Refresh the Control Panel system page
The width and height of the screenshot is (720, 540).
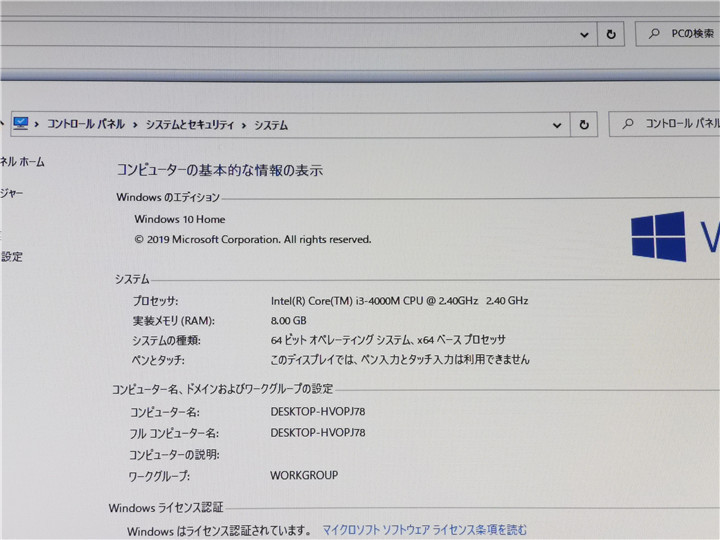tap(584, 124)
